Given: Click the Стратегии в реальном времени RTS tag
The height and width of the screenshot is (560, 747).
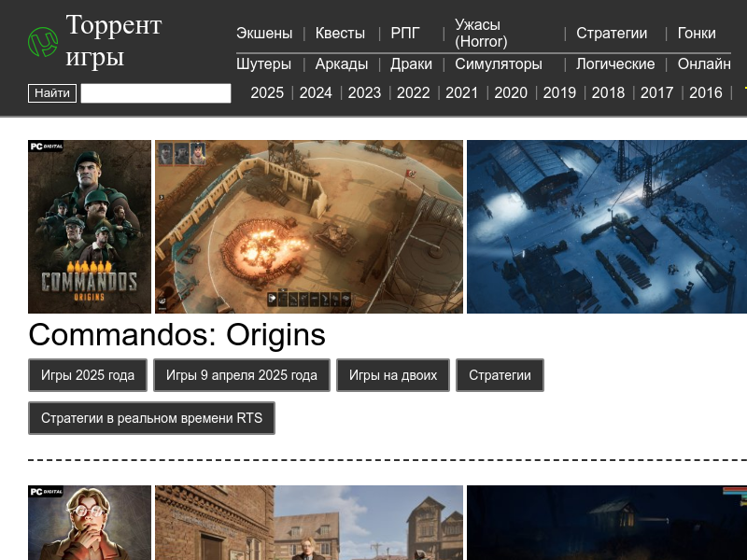Looking at the screenshot, I should pyautogui.click(x=151, y=418).
